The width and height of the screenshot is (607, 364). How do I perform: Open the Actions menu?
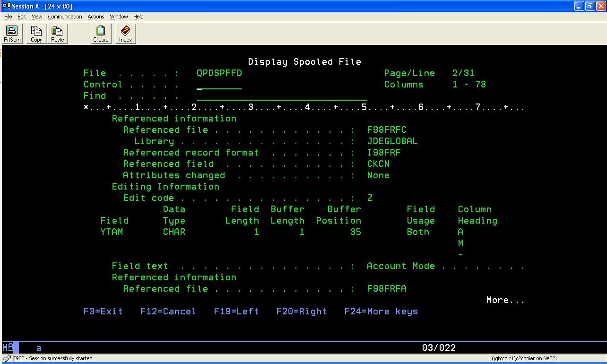[x=95, y=17]
